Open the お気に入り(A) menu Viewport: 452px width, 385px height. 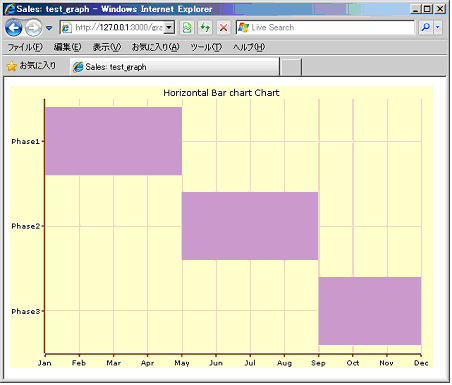point(156,47)
